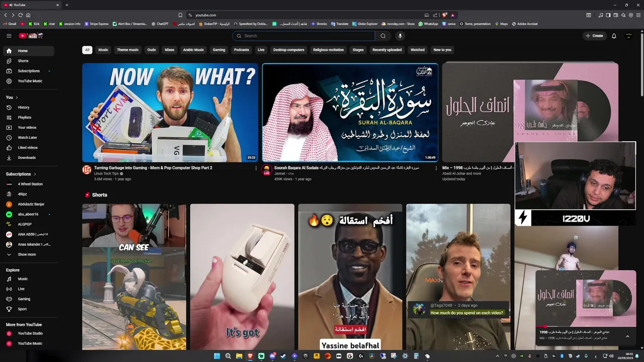This screenshot has height=362, width=644.
Task: Open Windows Start button
Action: (x=217, y=356)
